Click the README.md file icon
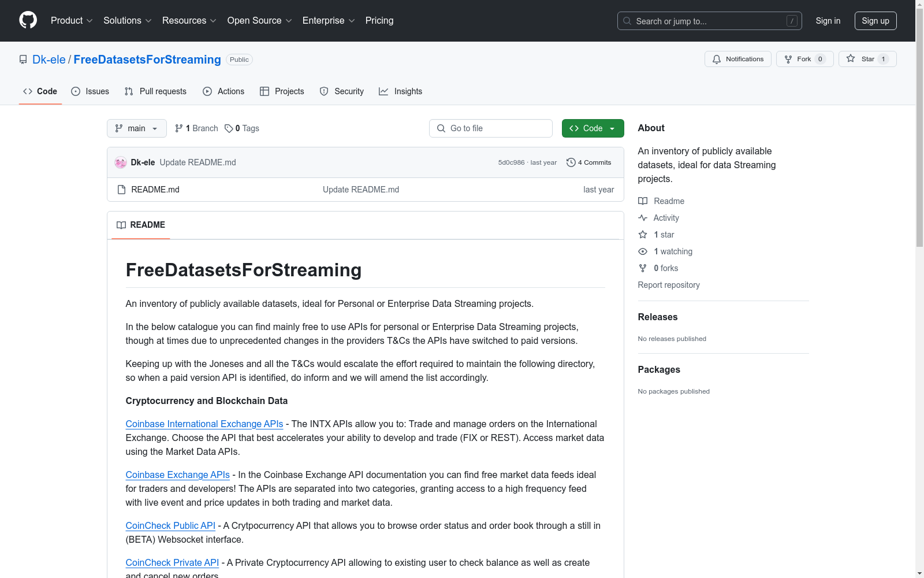 point(121,190)
